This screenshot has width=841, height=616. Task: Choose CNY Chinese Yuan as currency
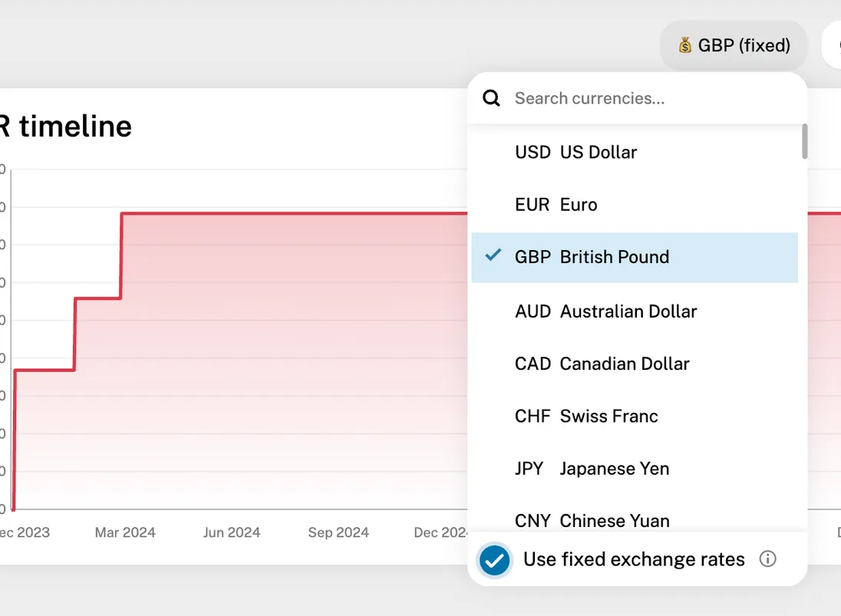click(591, 521)
